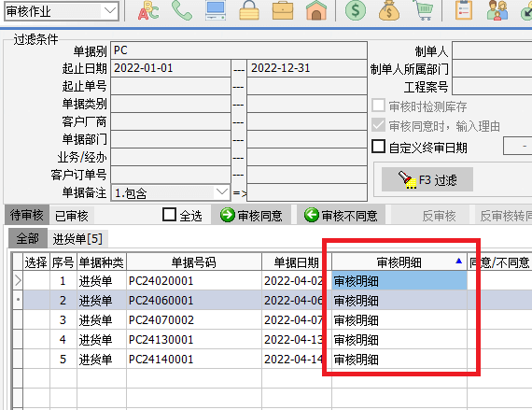Open the 单据备注 1.包含 dropdown
The height and width of the screenshot is (410, 532).
pos(222,192)
